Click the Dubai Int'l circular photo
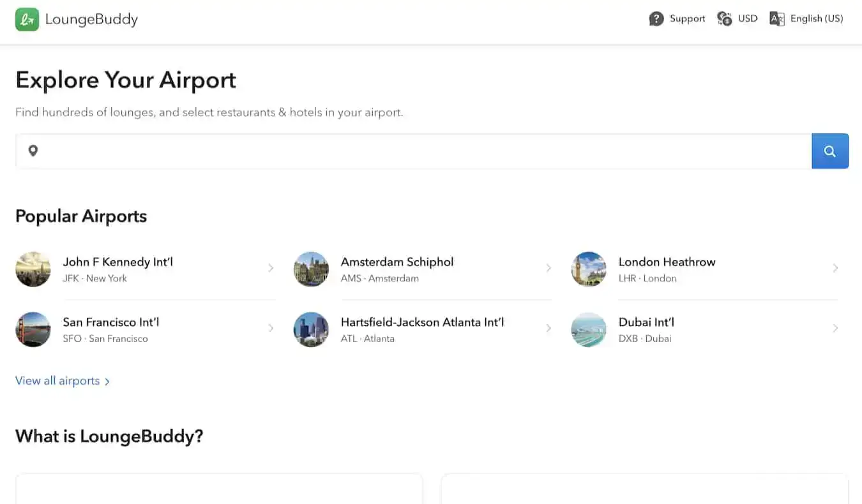Viewport: 862px width, 504px height. pos(589,329)
